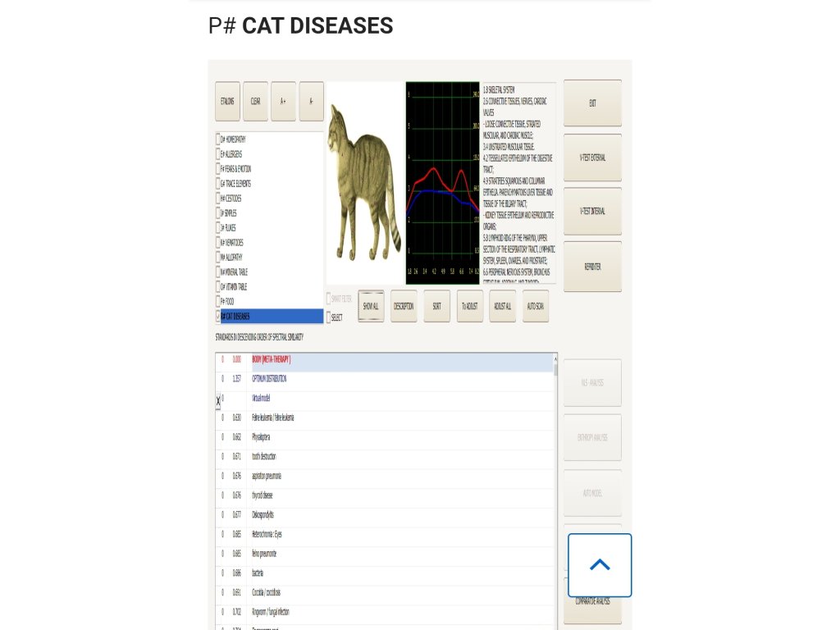Screen dimensions: 840x630
Task: Click the SORT button
Action: pos(436,306)
